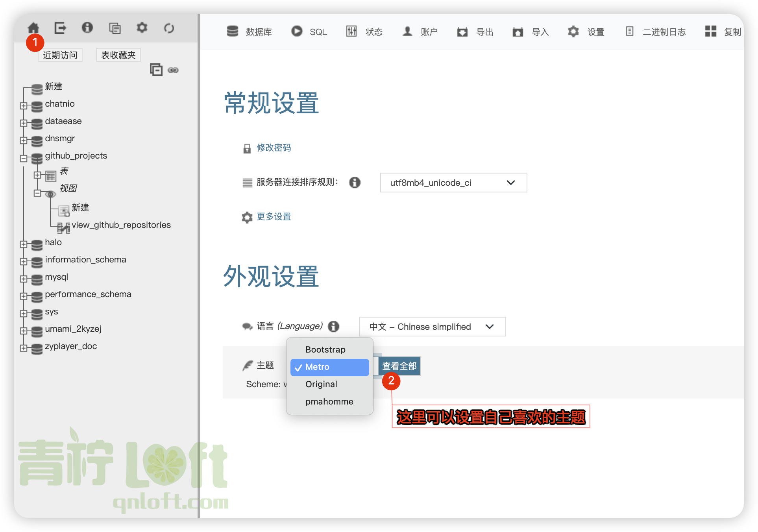Expand the chatnio database node
Screen dimensions: 758x532
24,106
